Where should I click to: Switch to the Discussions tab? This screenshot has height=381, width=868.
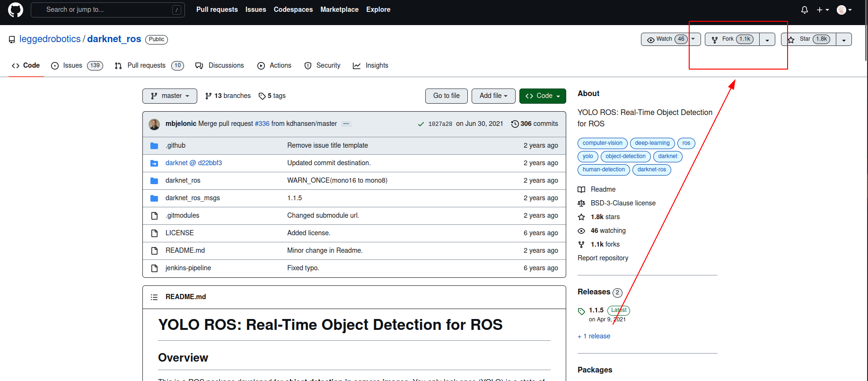click(220, 65)
